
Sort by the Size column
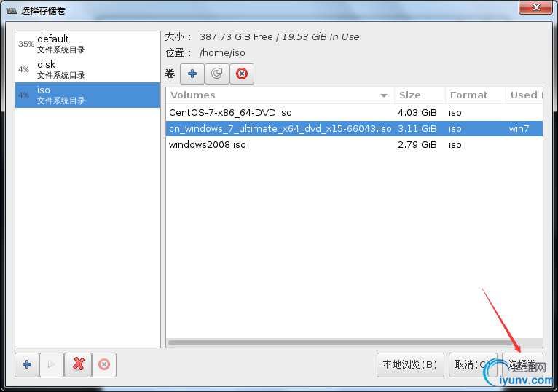[420, 95]
